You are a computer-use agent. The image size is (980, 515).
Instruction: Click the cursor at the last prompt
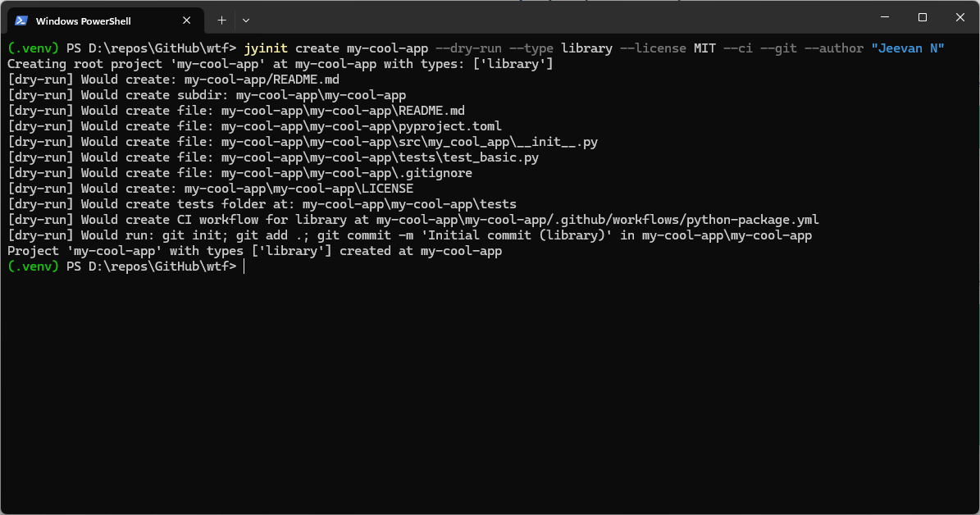244,267
